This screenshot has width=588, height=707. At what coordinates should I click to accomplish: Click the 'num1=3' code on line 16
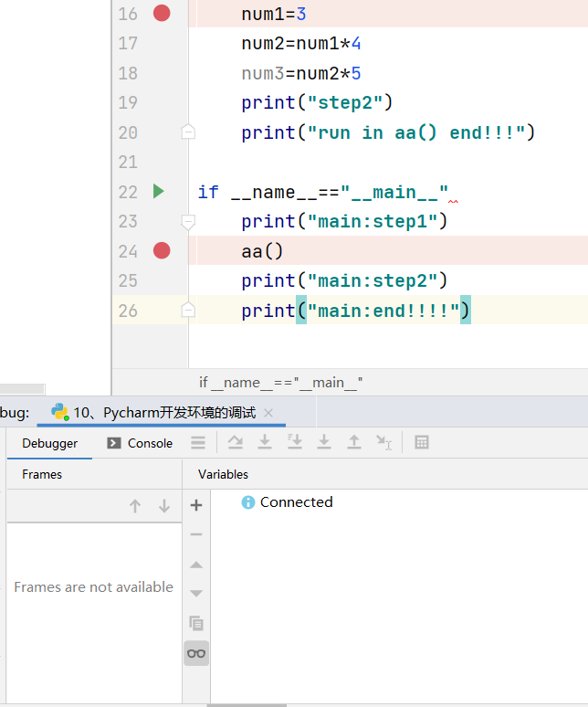[x=274, y=14]
